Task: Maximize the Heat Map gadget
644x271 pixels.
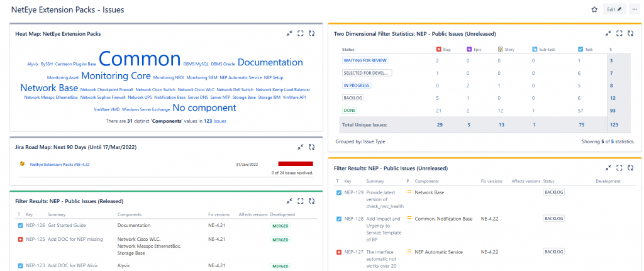Action: coord(300,34)
